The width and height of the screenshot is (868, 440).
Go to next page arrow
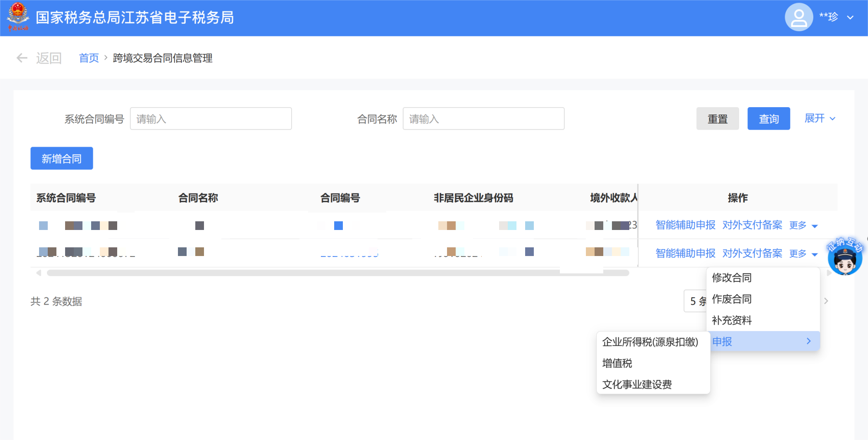click(826, 301)
